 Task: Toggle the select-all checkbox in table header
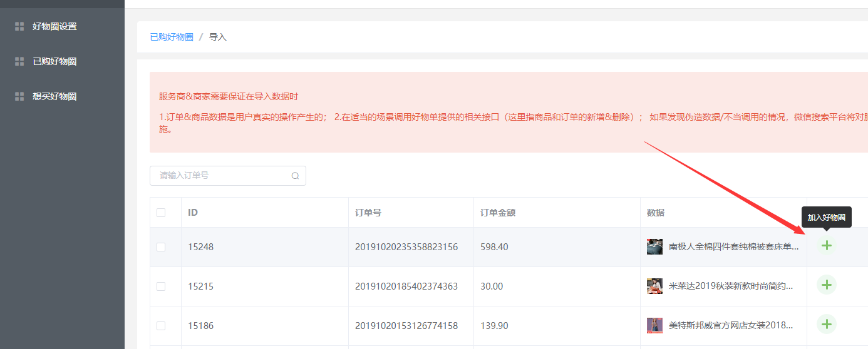point(161,213)
